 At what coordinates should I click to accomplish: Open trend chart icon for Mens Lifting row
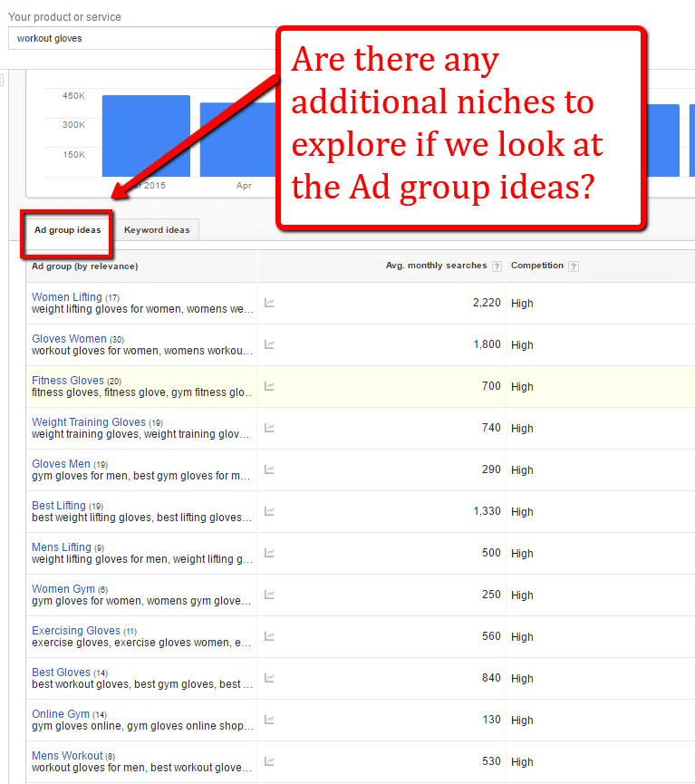(269, 553)
